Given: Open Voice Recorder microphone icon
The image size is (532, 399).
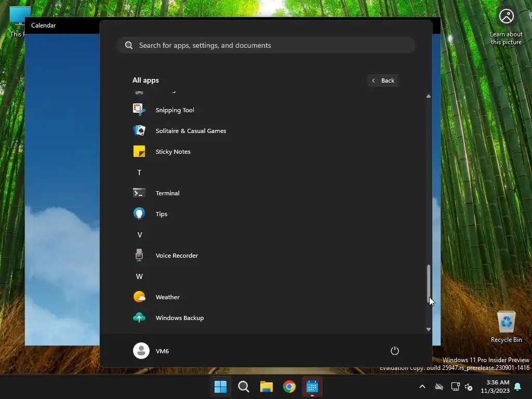Looking at the screenshot, I should pyautogui.click(x=139, y=255).
